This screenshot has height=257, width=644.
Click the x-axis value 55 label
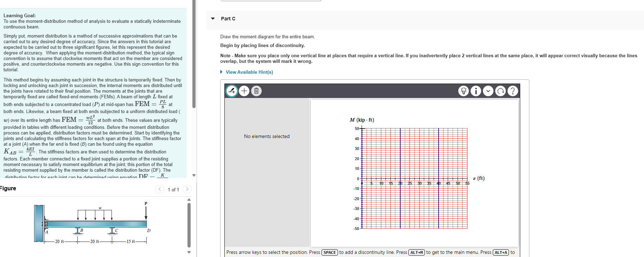click(x=467, y=183)
